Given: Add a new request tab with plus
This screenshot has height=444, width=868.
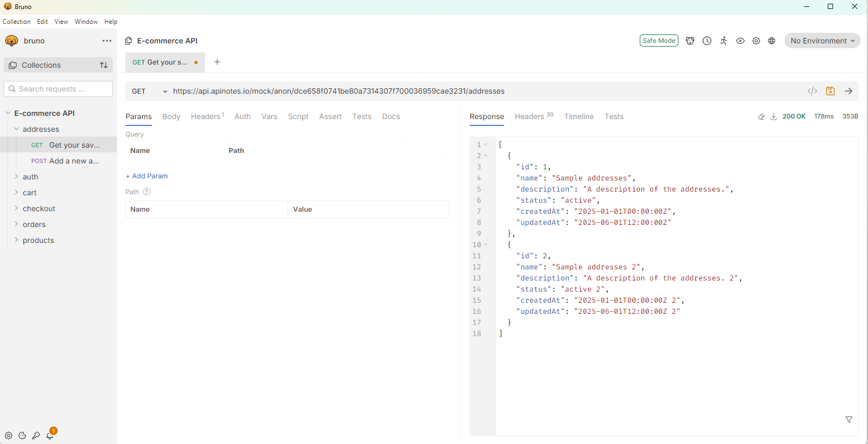Looking at the screenshot, I should (x=217, y=62).
